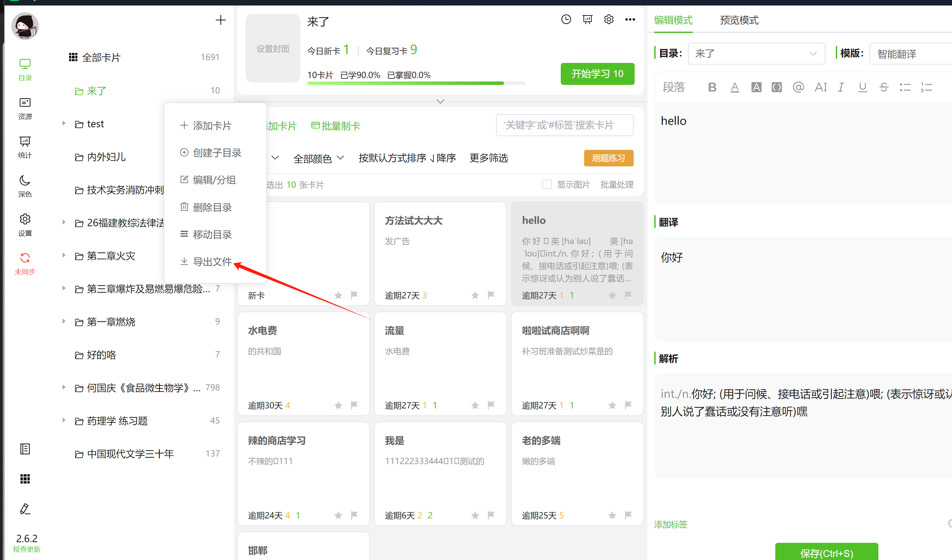The width and height of the screenshot is (952, 560).
Task: Enable the 显示图片 checkbox
Action: pyautogui.click(x=547, y=184)
